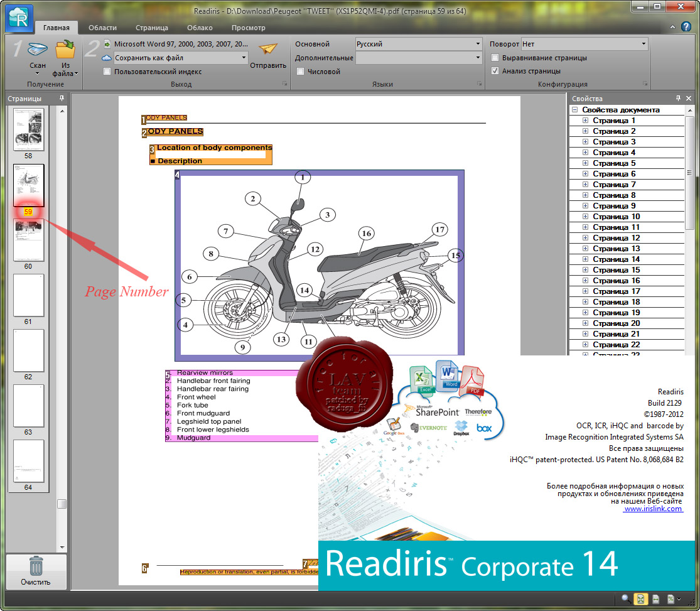Select Страница 22 in properties tree
The width and height of the screenshot is (700, 611).
616,345
